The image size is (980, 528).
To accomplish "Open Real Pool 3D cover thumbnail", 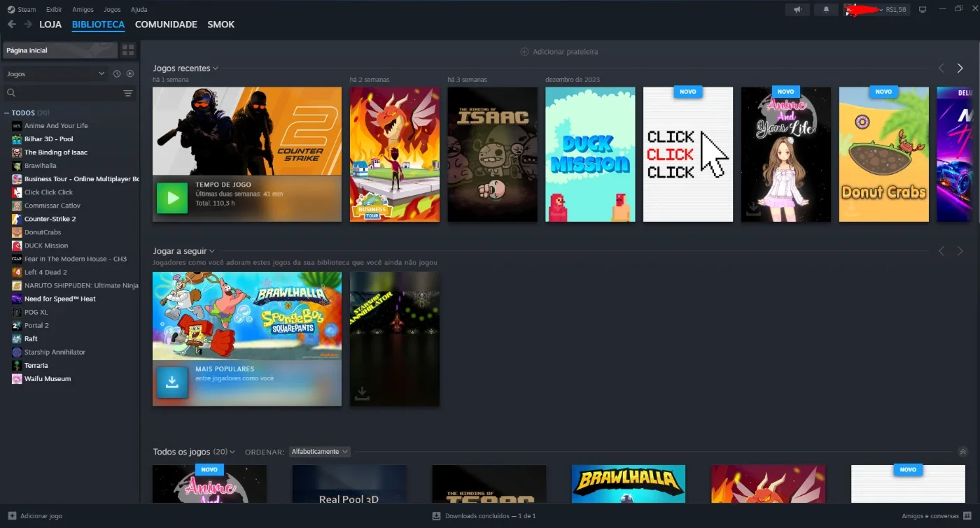I will (349, 484).
